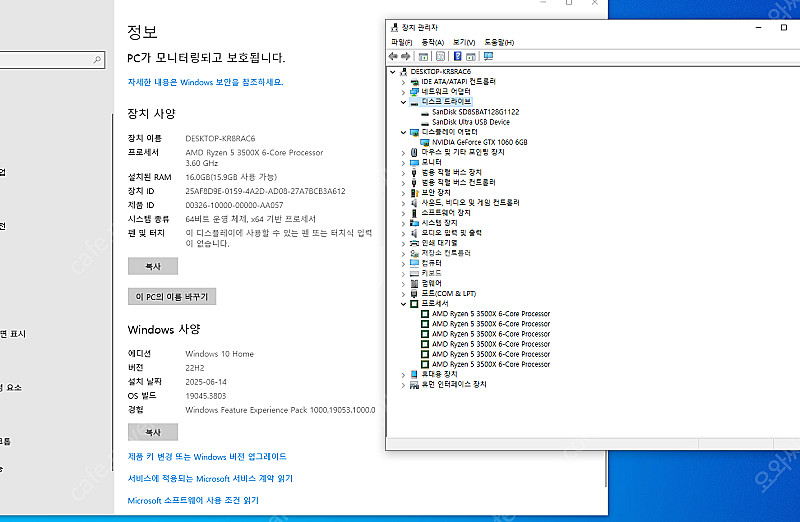This screenshot has width=800, height=522.
Task: Open the 보기(V) menu
Action: 464,42
